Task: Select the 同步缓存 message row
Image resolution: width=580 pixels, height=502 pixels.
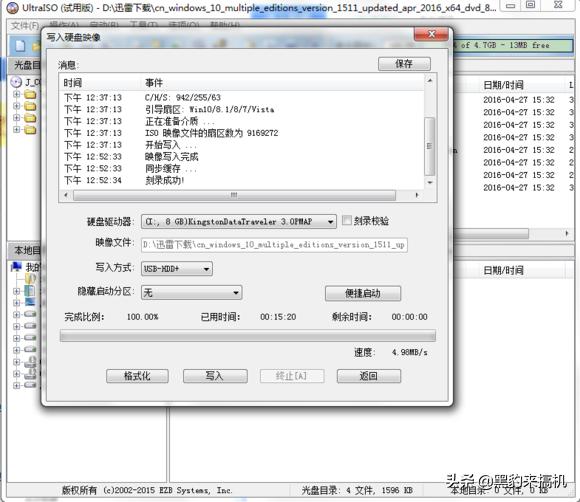Action: [242, 169]
